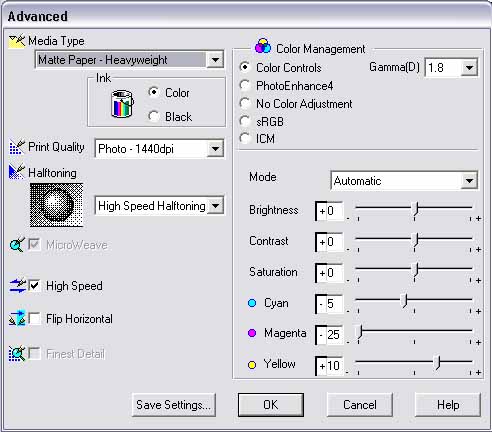Click the halftone sphere preview image

pyautogui.click(x=56, y=205)
